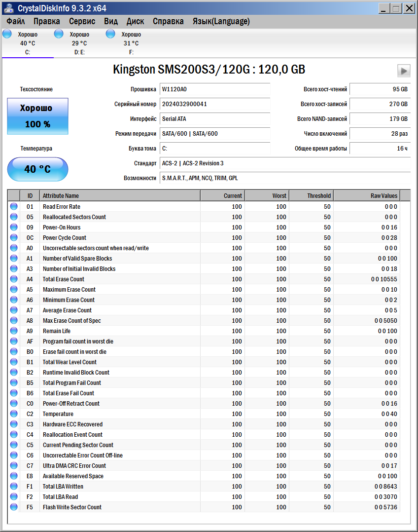Click status orb for Flash Write Sector Count
The height and width of the screenshot is (532, 418).
(x=14, y=507)
